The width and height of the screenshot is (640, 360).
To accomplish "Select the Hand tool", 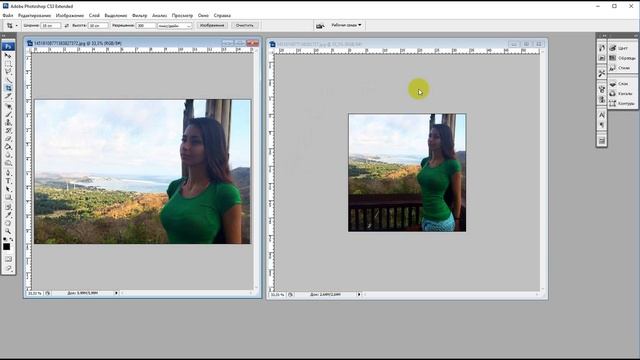I will [x=8, y=223].
